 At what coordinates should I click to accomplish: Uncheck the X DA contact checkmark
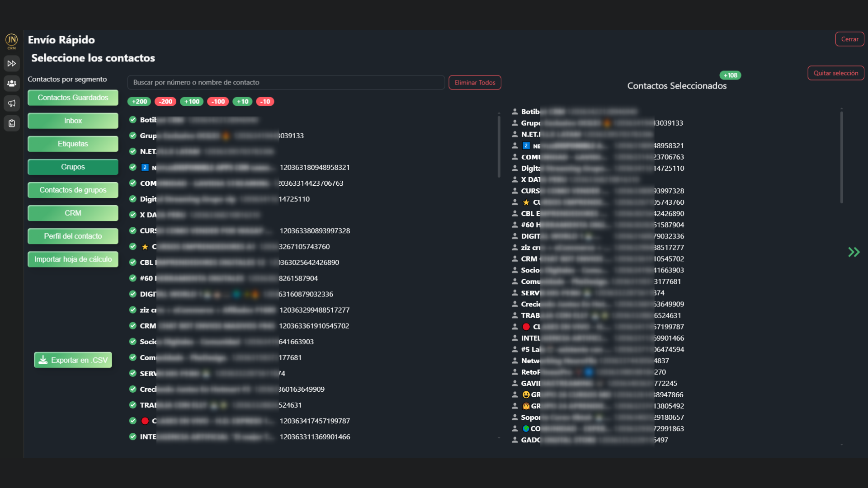[x=133, y=215]
